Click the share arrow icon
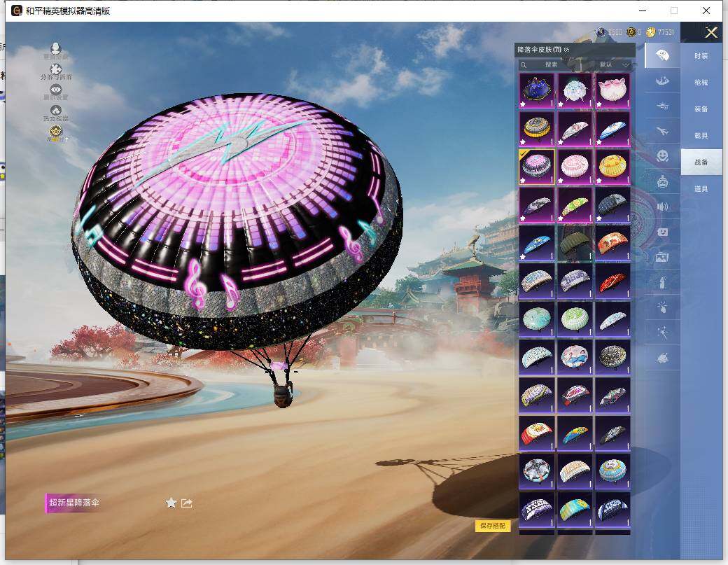The height and width of the screenshot is (565, 728). 187,503
